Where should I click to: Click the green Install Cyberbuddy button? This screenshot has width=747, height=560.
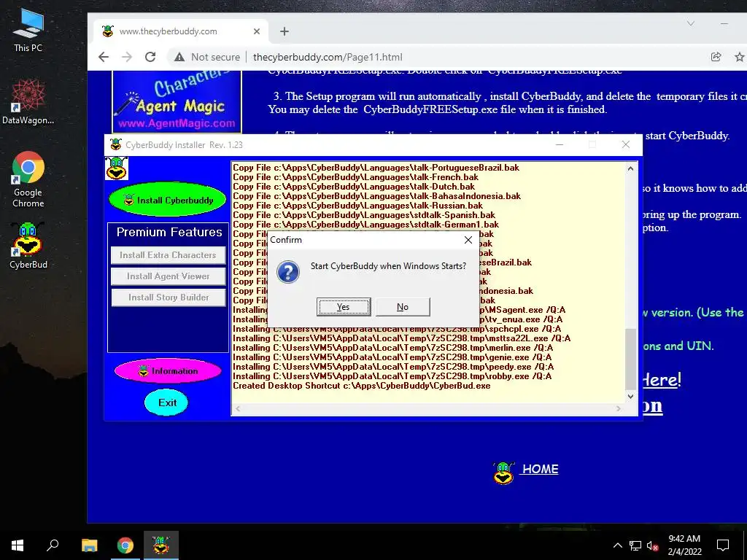point(169,200)
